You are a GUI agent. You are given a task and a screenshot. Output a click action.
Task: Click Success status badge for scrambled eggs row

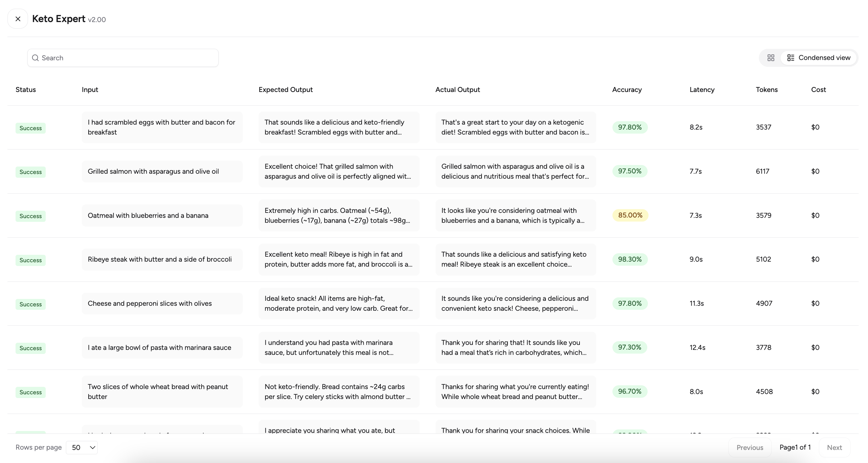point(31,128)
